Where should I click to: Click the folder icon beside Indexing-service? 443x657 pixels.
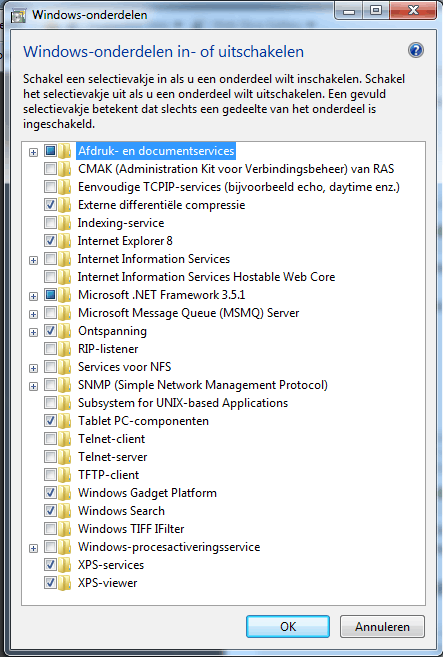tap(64, 223)
